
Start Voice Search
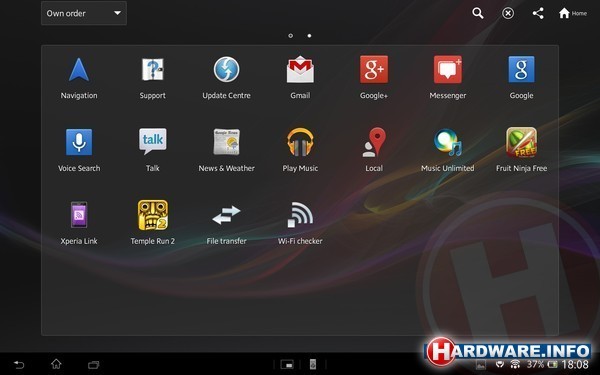79,150
